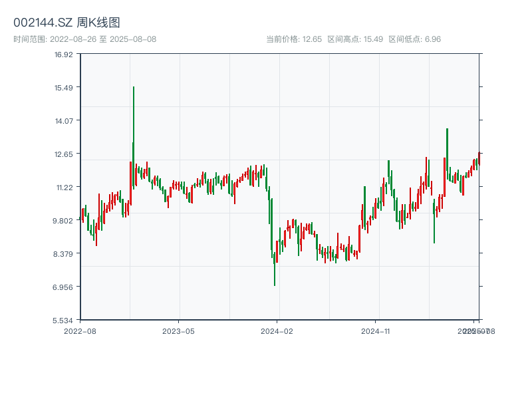Image resolution: width=532 pixels, height=399 pixels.
Task: Click the tallest green candlestick reaching 15.49
Action: click(x=134, y=133)
